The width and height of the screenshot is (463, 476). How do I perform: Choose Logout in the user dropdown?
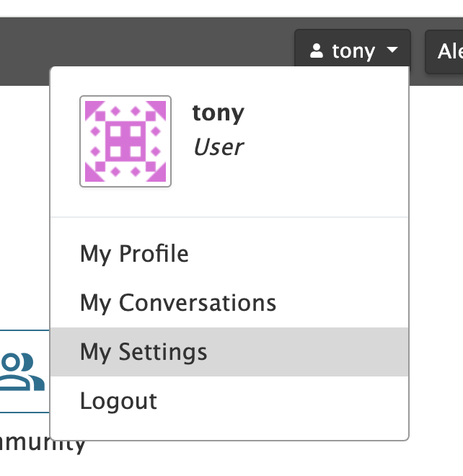(x=118, y=401)
